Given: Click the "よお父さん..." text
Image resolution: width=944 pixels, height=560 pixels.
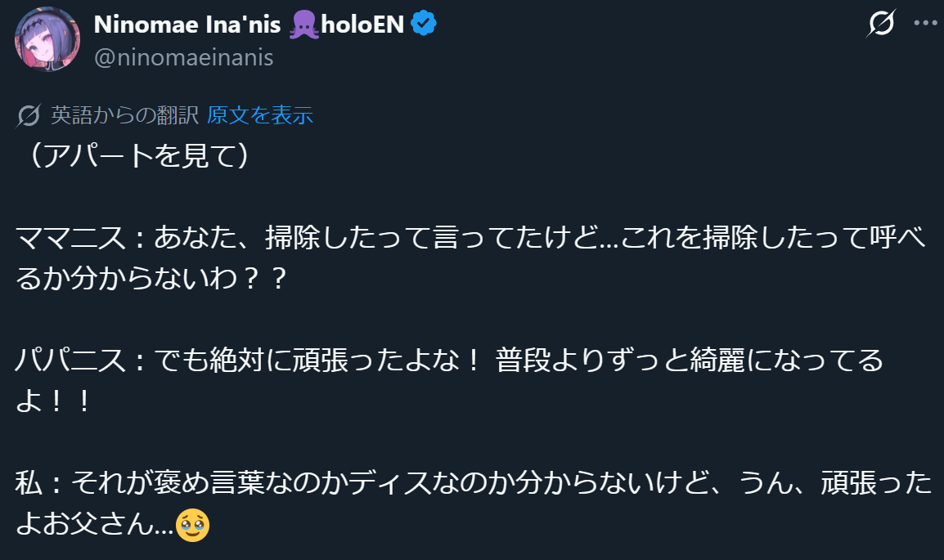Looking at the screenshot, I should [94, 526].
